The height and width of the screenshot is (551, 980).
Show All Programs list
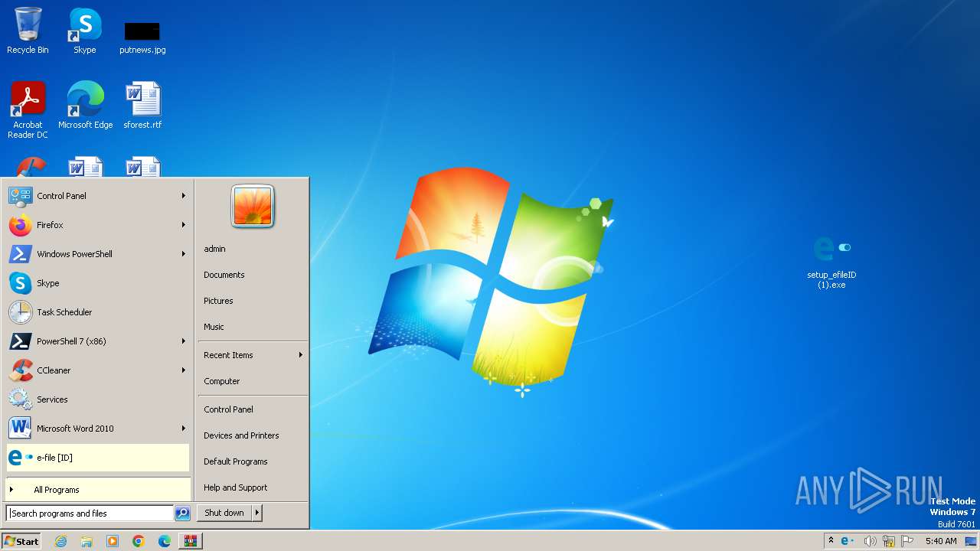pos(98,490)
